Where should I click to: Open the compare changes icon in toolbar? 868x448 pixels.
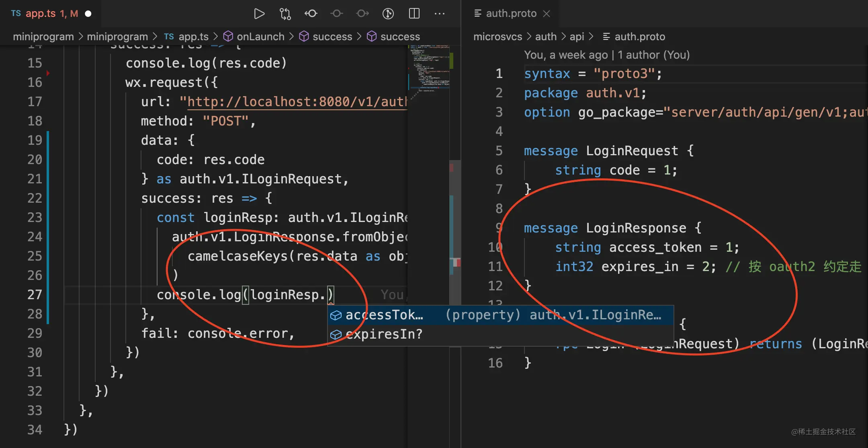coord(285,14)
